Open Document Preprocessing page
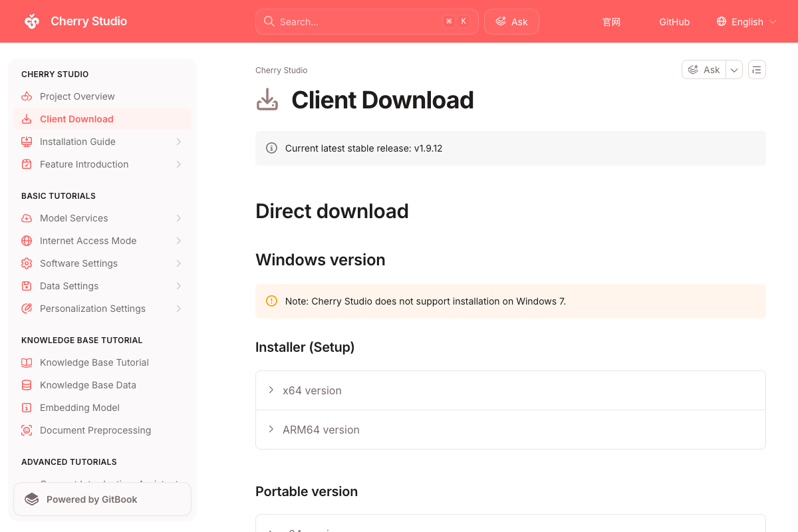Viewport: 798px width, 532px height. pos(102,430)
